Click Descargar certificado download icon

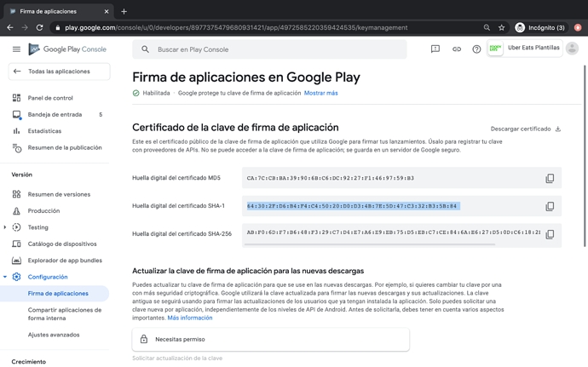pyautogui.click(x=558, y=129)
